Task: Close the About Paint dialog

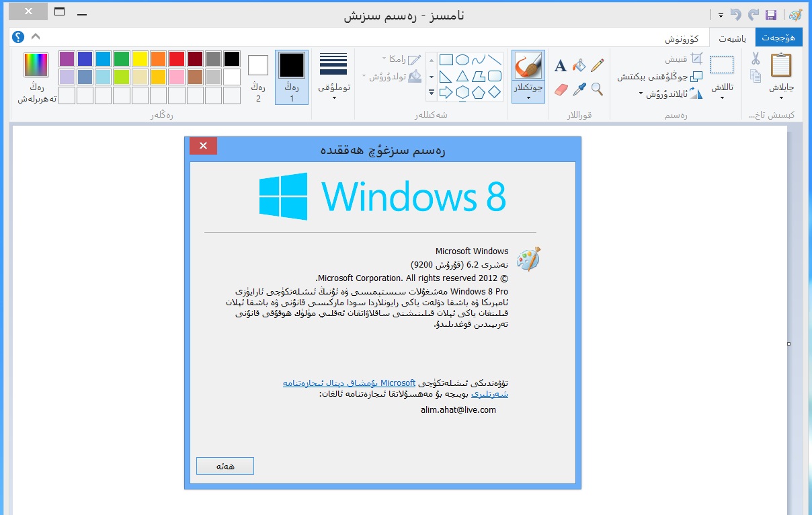Action: coord(203,145)
